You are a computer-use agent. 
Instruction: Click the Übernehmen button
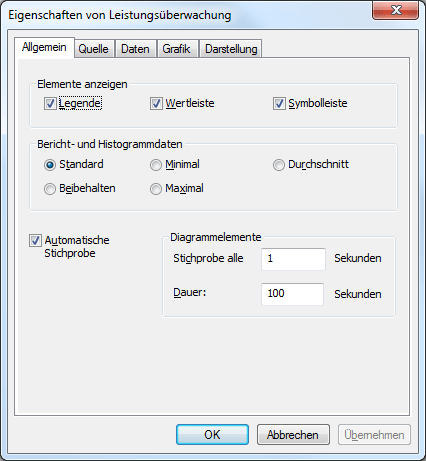374,435
